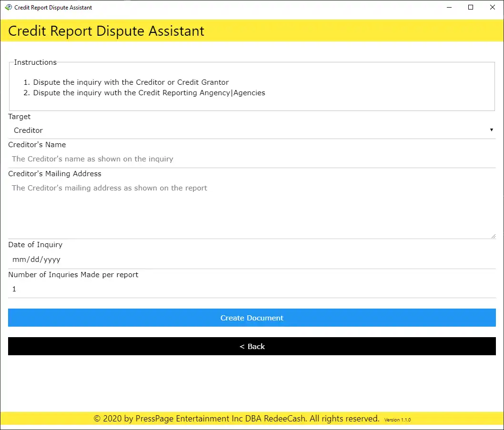Maximize the application window
Screen dimensions: 504x430
471,7
